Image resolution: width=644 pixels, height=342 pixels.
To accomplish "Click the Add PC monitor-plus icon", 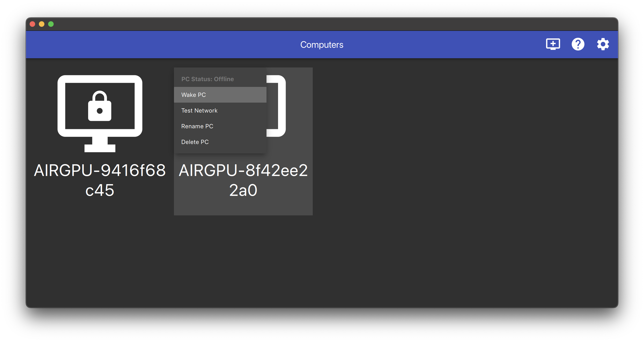I will click(553, 44).
